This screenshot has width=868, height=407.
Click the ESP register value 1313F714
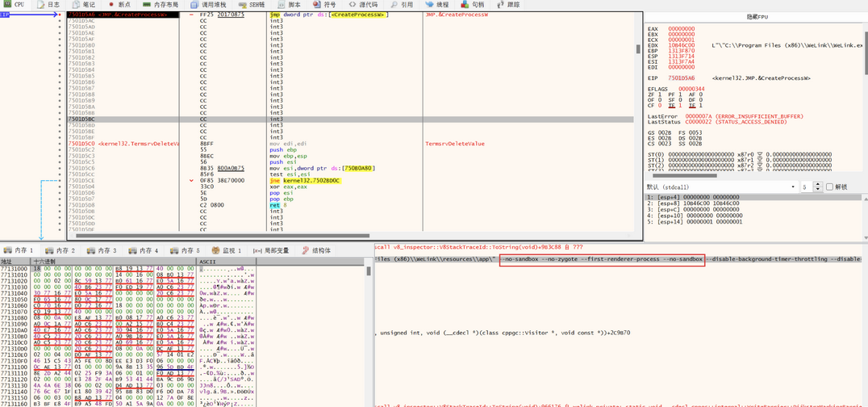click(x=681, y=57)
